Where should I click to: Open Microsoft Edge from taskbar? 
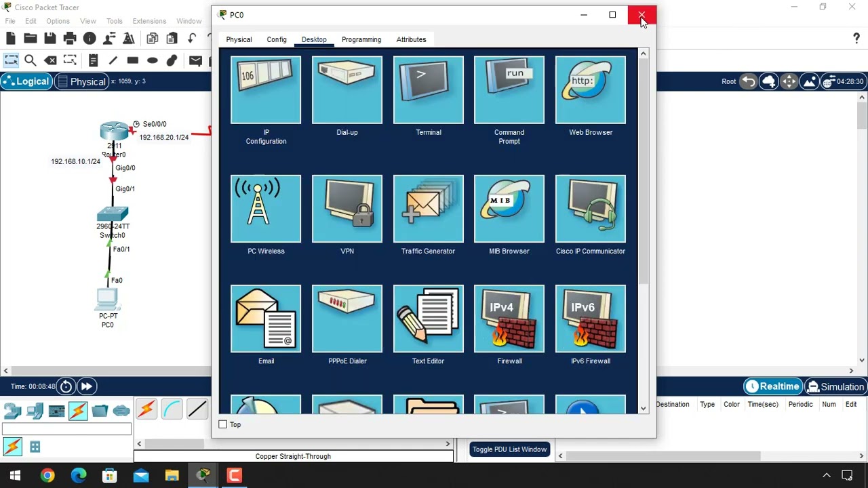click(x=79, y=476)
